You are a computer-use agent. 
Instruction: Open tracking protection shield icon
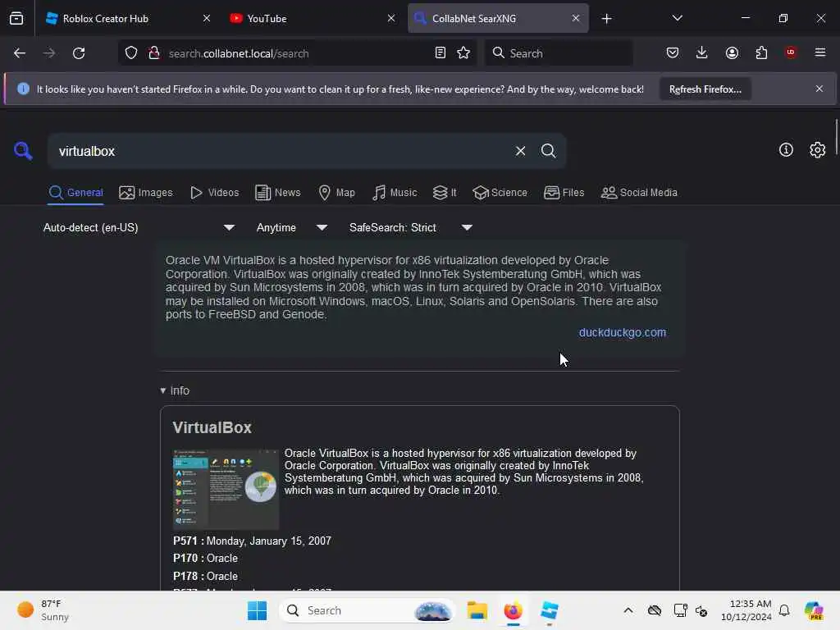131,53
